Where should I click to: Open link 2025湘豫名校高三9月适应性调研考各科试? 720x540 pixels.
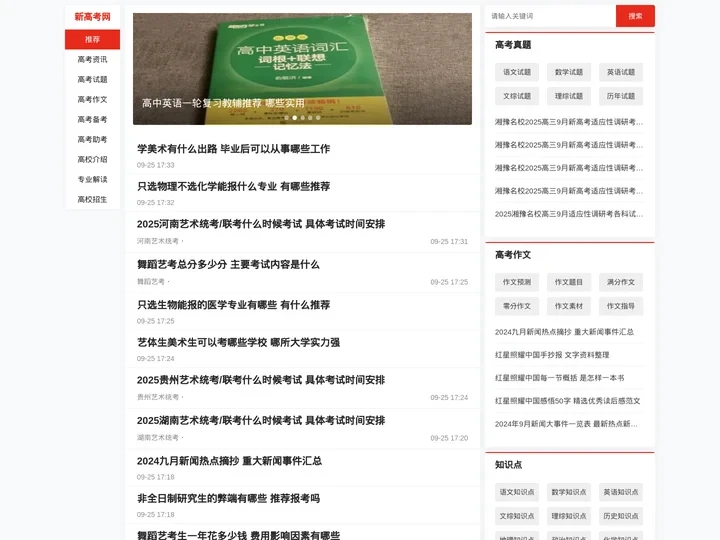(x=569, y=214)
